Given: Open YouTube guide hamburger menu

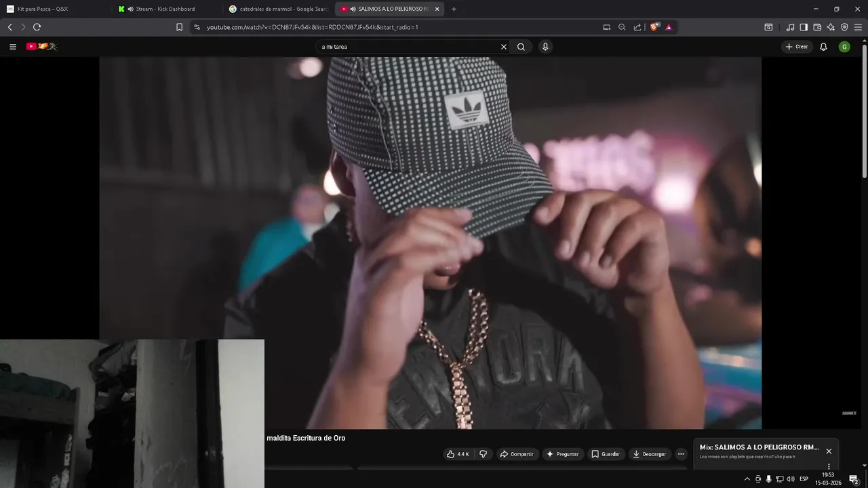Looking at the screenshot, I should [x=12, y=47].
